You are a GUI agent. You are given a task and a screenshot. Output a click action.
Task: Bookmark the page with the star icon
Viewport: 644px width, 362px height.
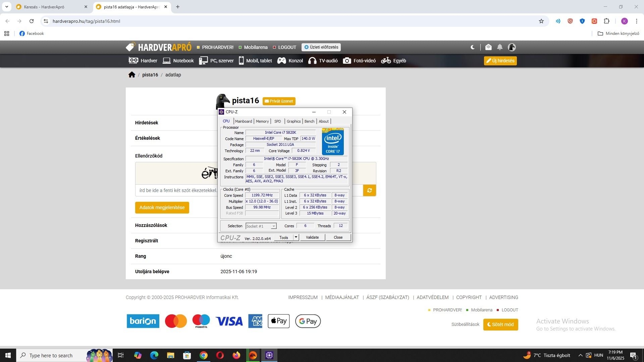coord(541,21)
